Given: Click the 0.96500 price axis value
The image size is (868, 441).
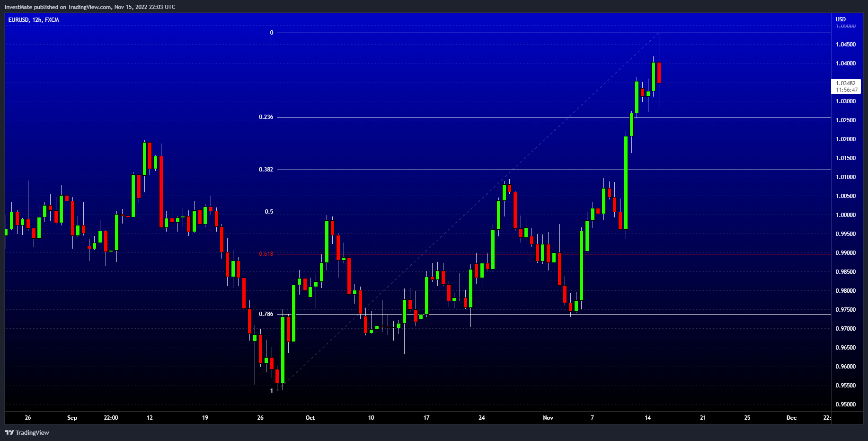Looking at the screenshot, I should tap(846, 348).
